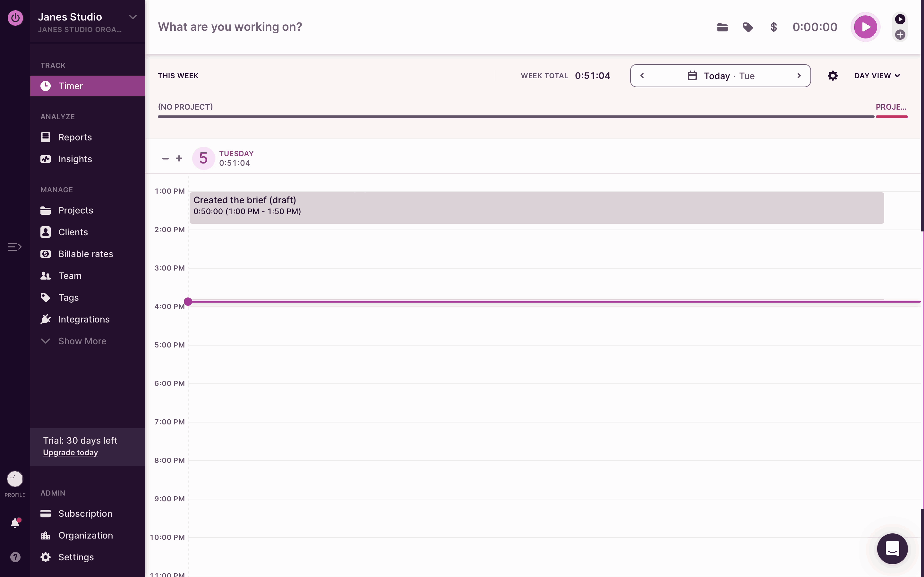Select timer mode small play icon
The height and width of the screenshot is (577, 924).
[x=900, y=19]
